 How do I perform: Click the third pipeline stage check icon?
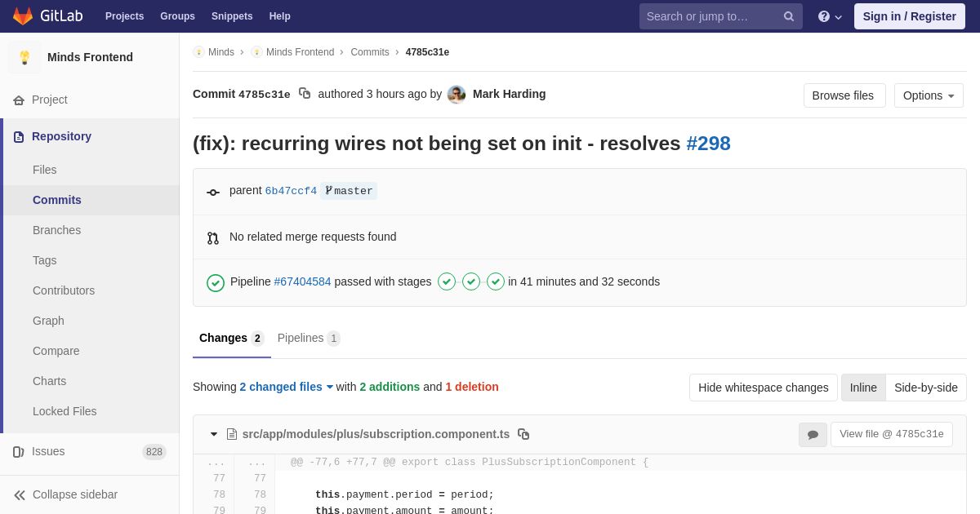(x=496, y=281)
